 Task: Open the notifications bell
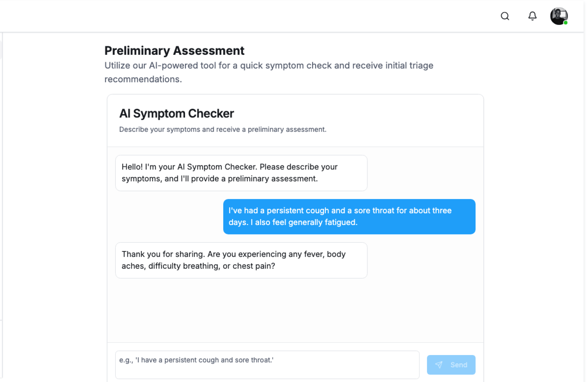click(532, 16)
